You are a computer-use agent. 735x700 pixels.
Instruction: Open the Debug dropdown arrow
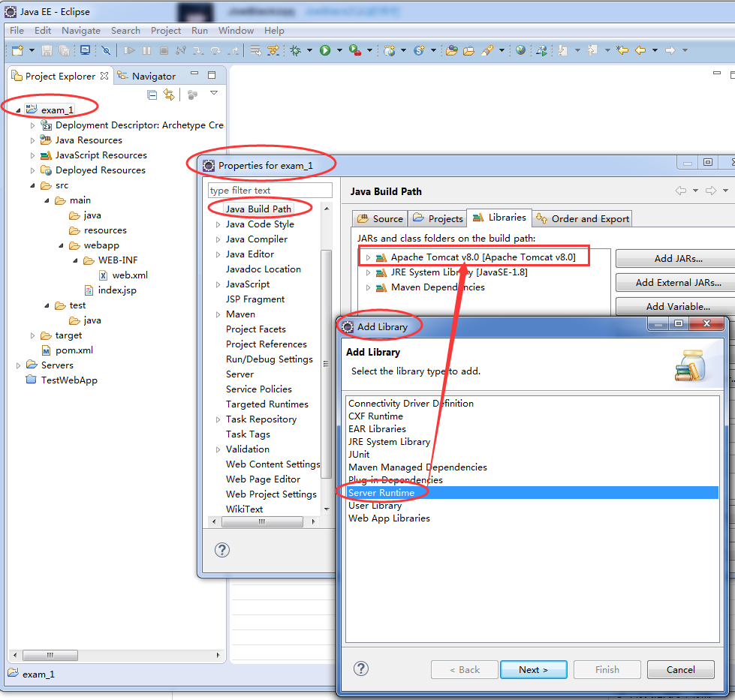[309, 50]
